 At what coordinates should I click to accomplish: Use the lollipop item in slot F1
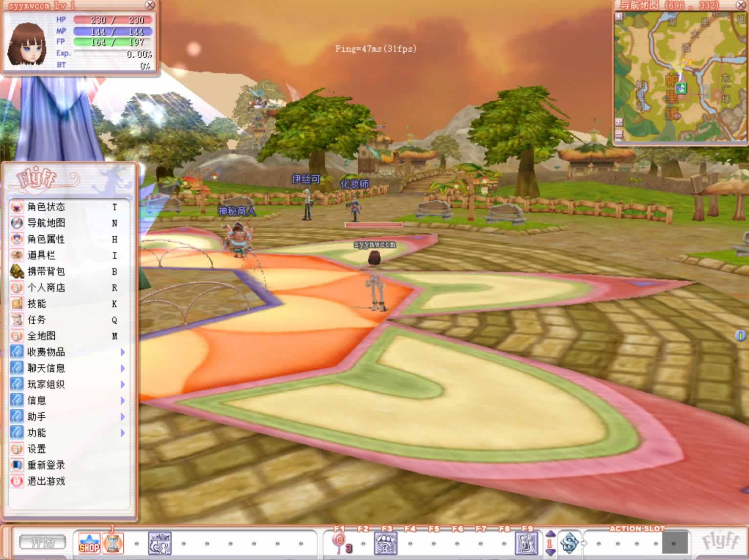click(339, 543)
